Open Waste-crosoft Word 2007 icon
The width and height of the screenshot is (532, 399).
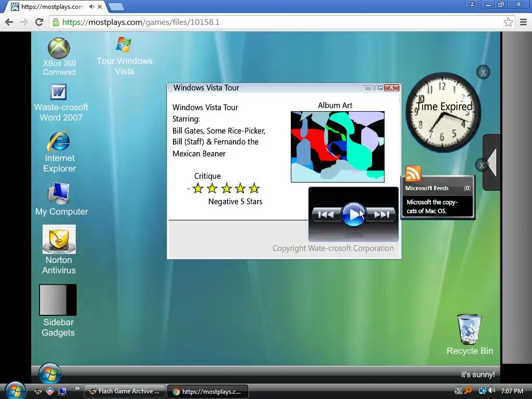(61, 103)
